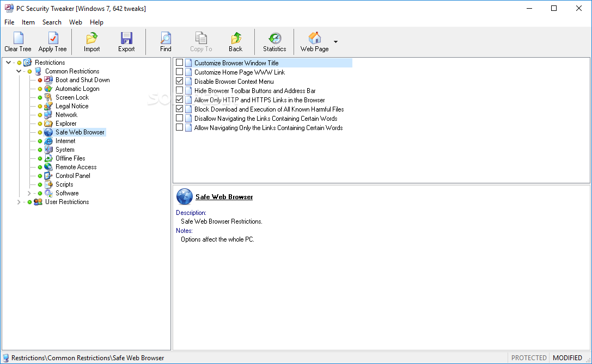
Task: Click the Restrictions tree label
Action: point(50,63)
